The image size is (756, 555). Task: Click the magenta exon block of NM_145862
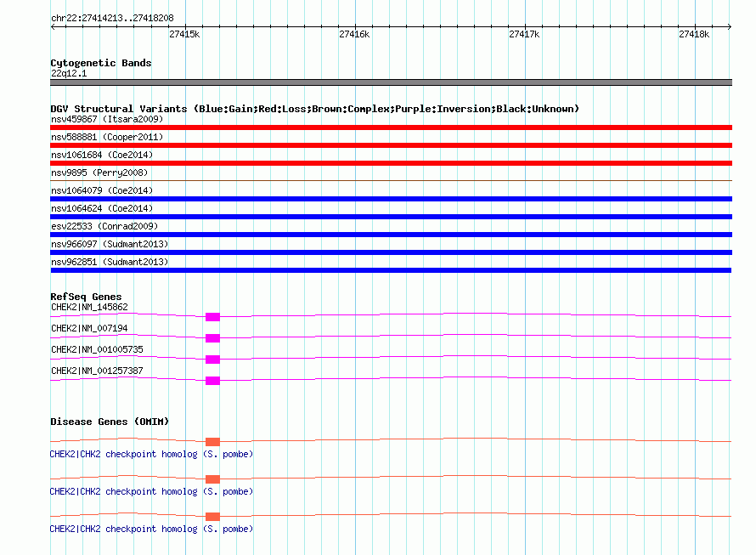point(212,317)
